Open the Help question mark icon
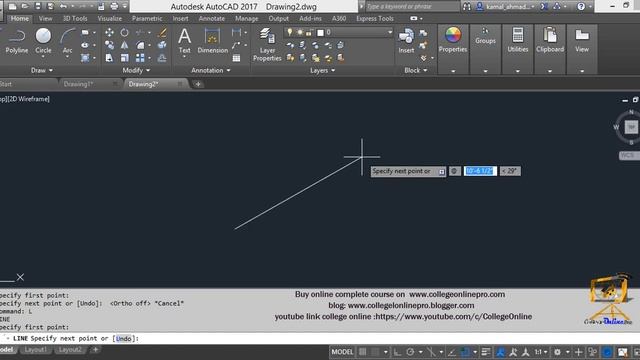 pos(581,6)
